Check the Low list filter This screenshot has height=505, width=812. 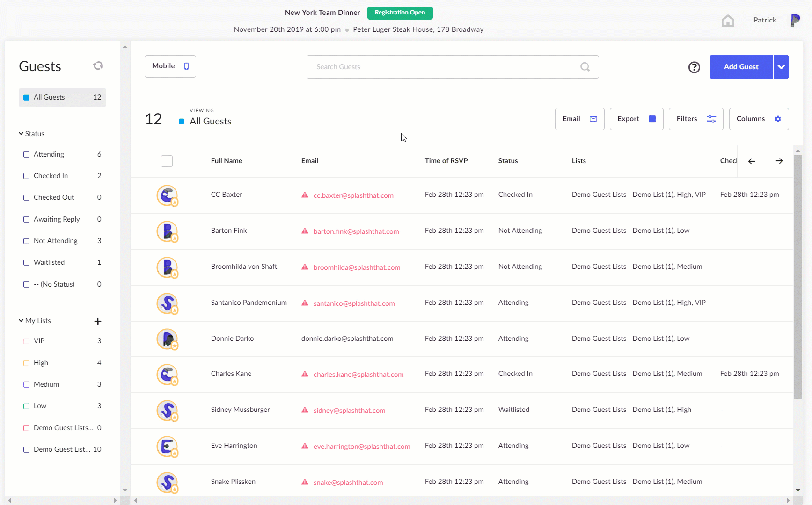coord(26,406)
